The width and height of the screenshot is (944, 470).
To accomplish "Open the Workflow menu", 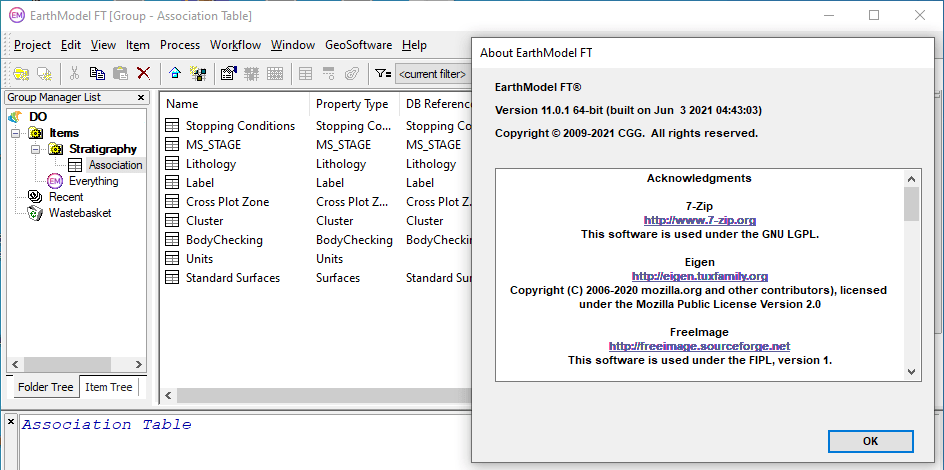I will (x=235, y=45).
